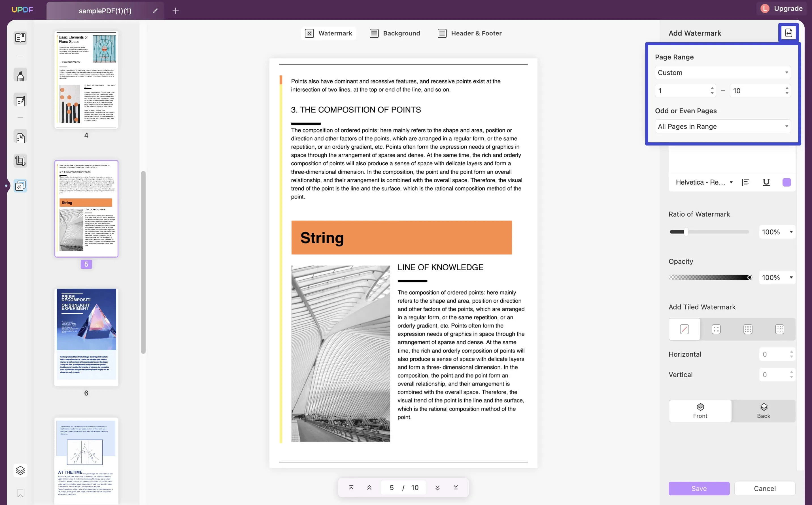Select the save watermark settings icon
The width and height of the screenshot is (812, 505).
(789, 33)
